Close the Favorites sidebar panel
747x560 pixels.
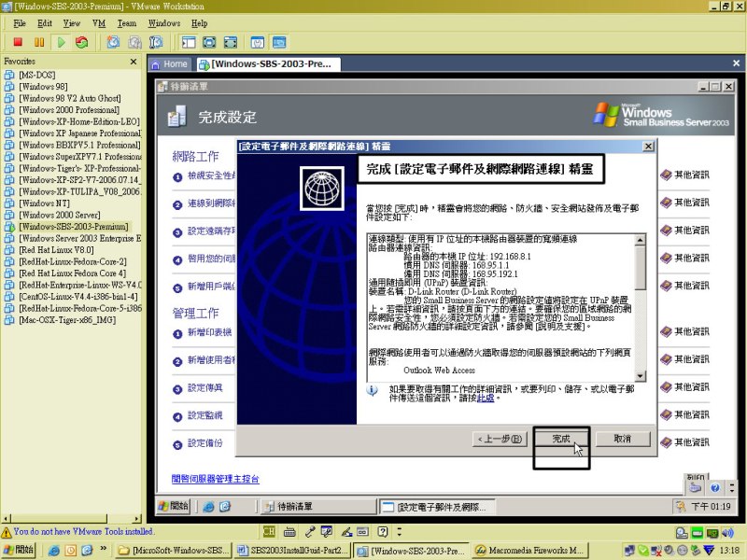(134, 62)
